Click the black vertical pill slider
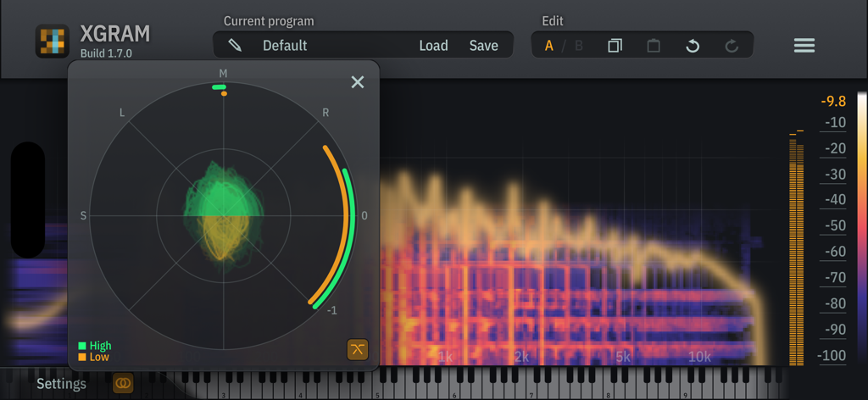 click(28, 200)
